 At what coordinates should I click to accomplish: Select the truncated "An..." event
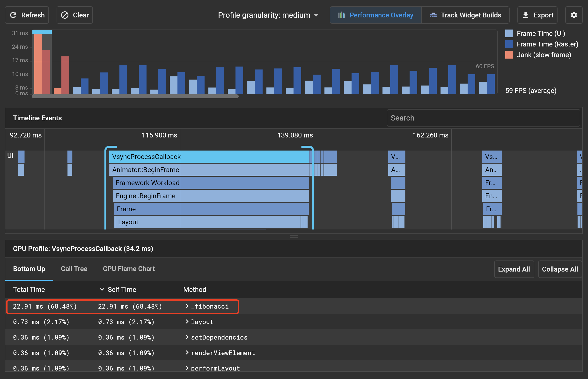click(492, 170)
